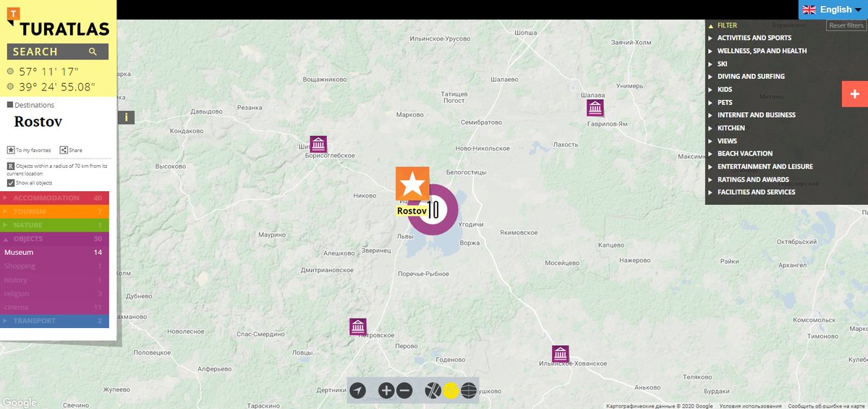Select Museum in Objects list
Viewport: 868px width, 409px height.
point(55,253)
